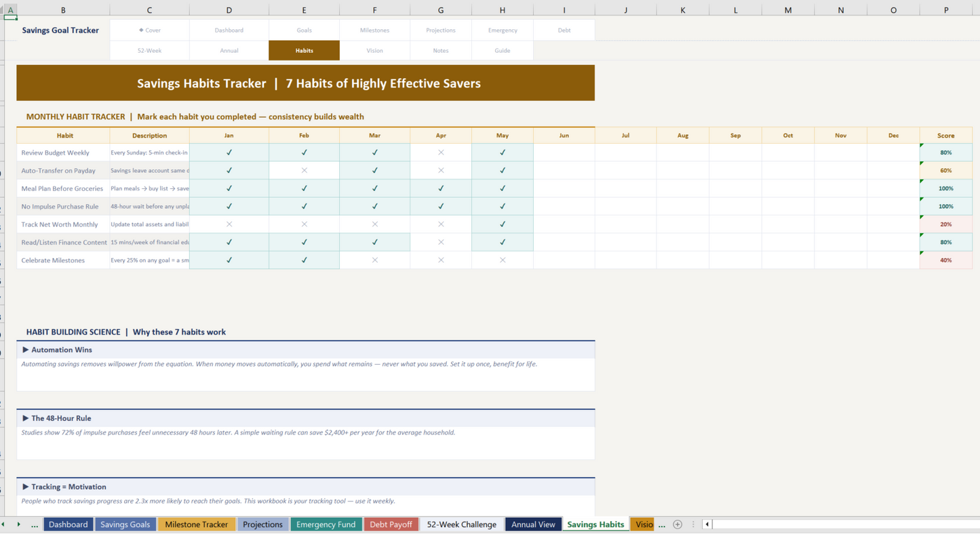Click the Savings Habits Tracker title banner
The height and width of the screenshot is (534, 980).
click(306, 83)
